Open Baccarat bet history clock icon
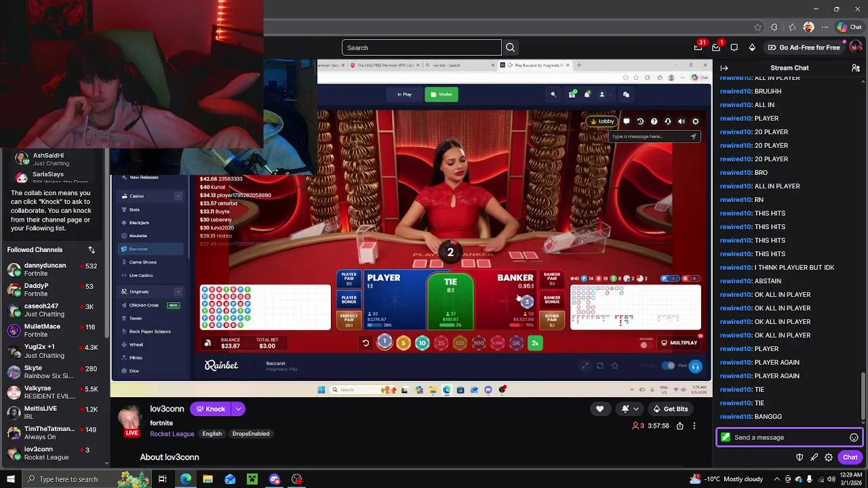Viewport: 868px width, 488px height. click(x=640, y=121)
